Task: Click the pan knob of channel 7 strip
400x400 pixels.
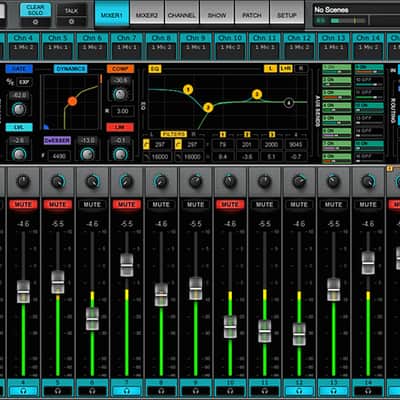Action: coord(127,181)
